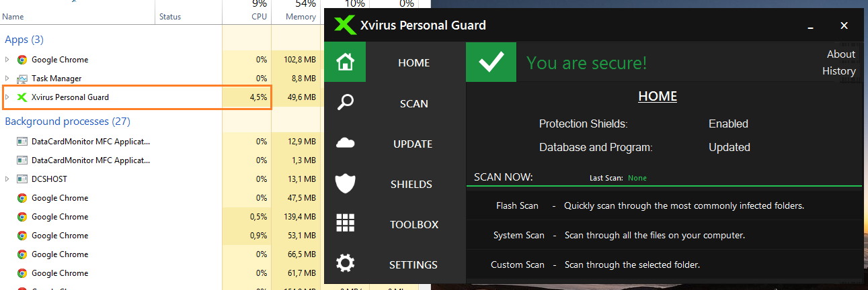Click the Settings gear icon
The height and width of the screenshot is (290, 868).
[345, 264]
